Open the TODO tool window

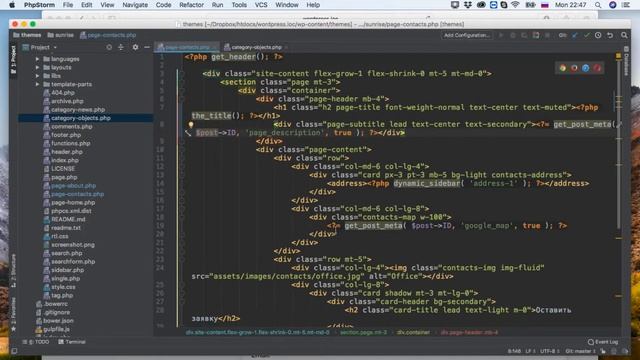[37, 342]
